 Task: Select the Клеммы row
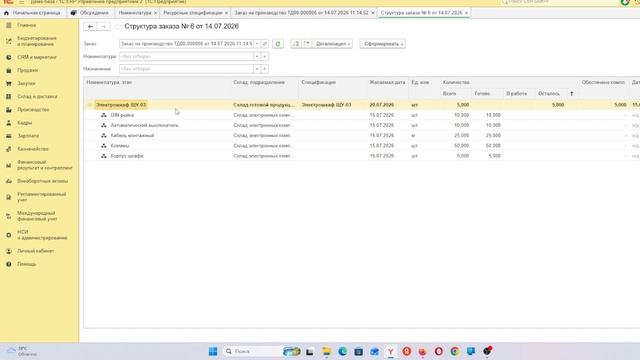(x=362, y=146)
